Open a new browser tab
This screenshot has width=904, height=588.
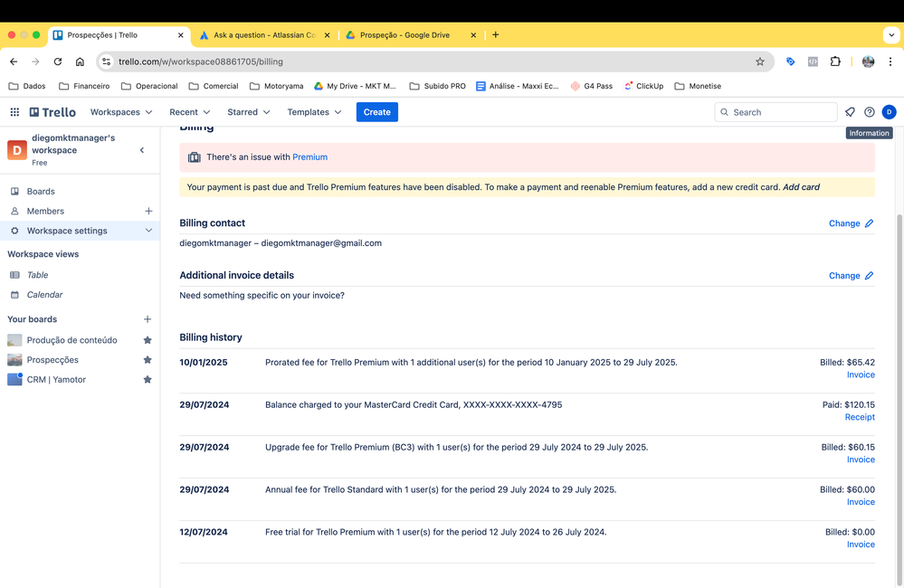click(x=495, y=34)
